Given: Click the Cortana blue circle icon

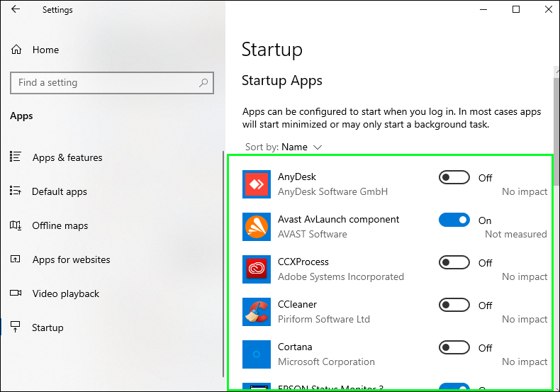Looking at the screenshot, I should 257,354.
